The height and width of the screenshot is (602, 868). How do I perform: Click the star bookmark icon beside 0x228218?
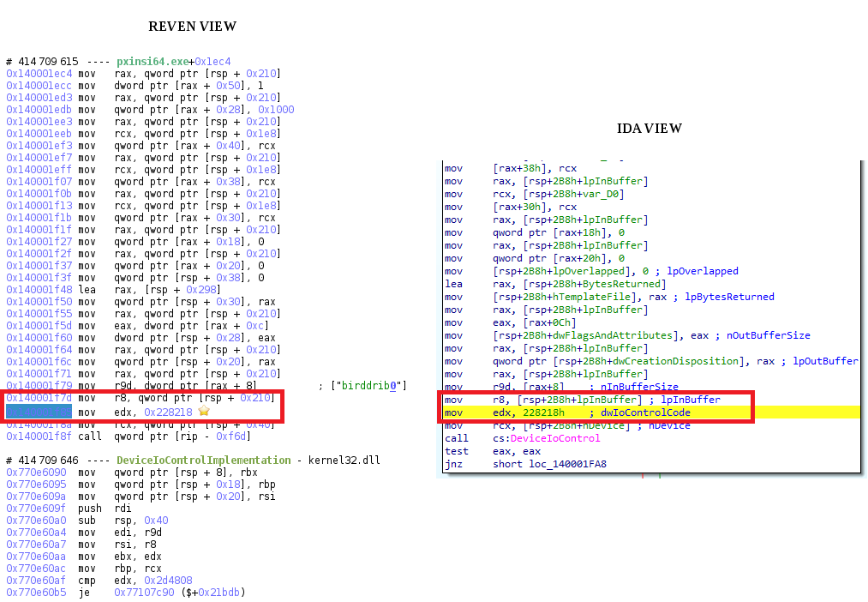(x=204, y=412)
